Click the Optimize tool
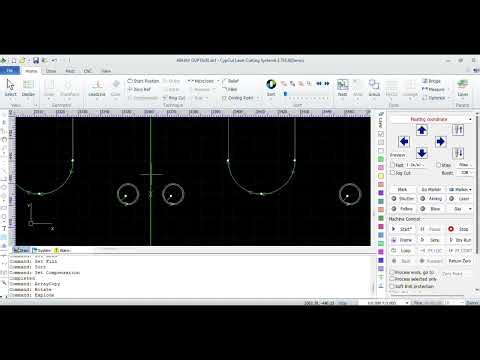Screen dimensions: 480x360 pyautogui.click(x=434, y=98)
